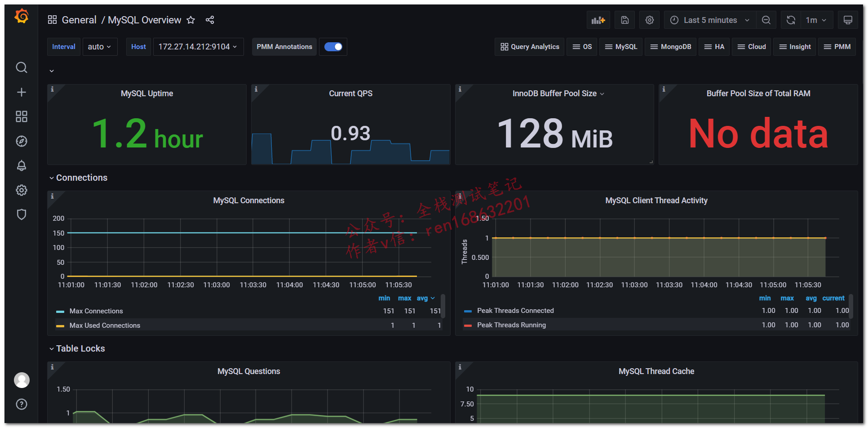Open the Last 5 minutes time picker
868x428 pixels.
coord(709,20)
